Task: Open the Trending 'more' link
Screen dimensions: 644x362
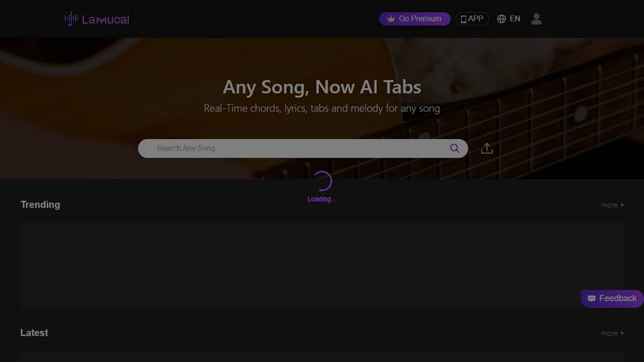Action: (x=609, y=205)
